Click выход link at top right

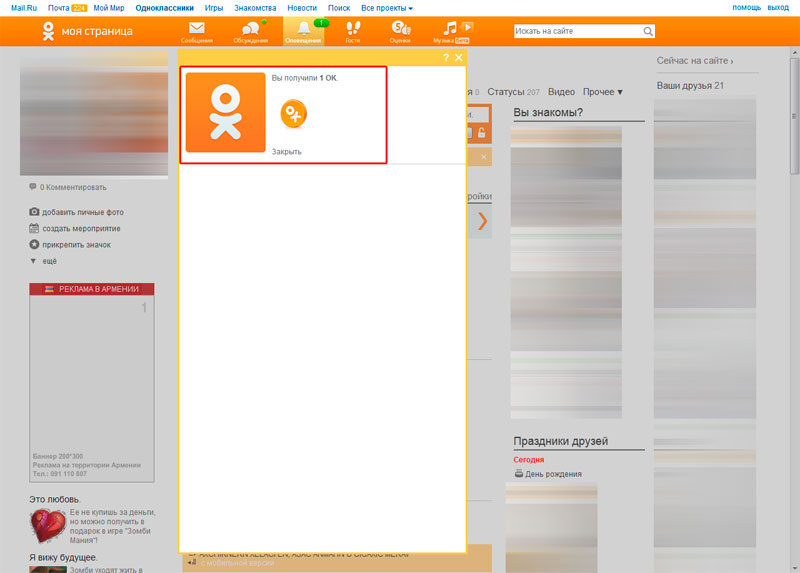tap(778, 8)
